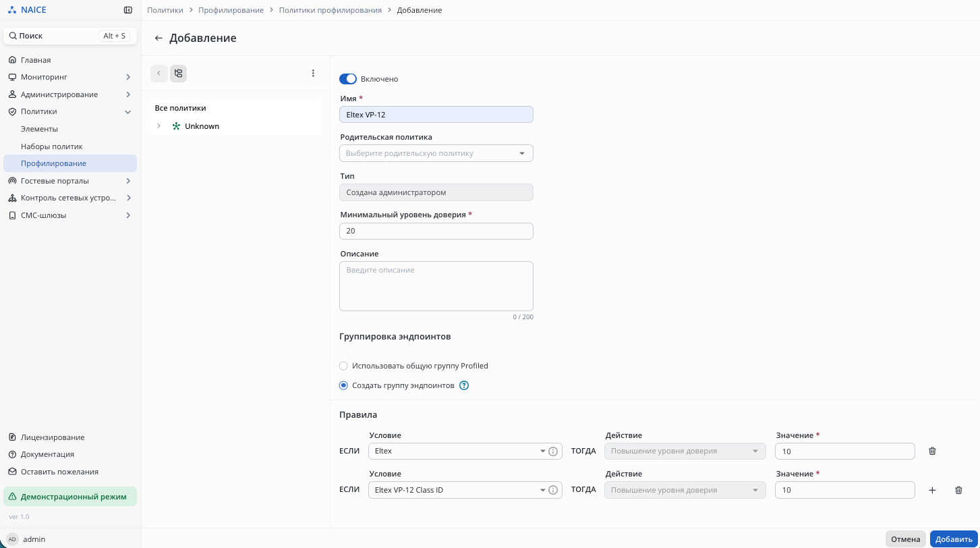Screen dimensions: 980x548
Task: Click info icon in Eltex VP-12 Class ID condition
Action: click(553, 491)
